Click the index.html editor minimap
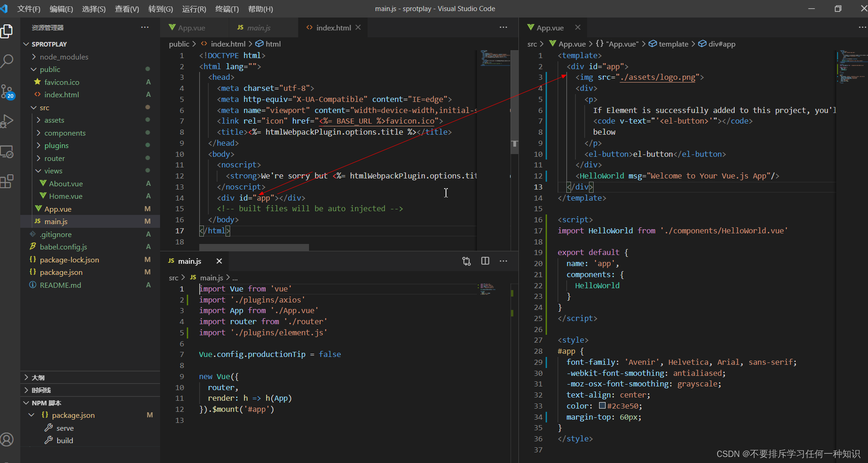 point(496,58)
